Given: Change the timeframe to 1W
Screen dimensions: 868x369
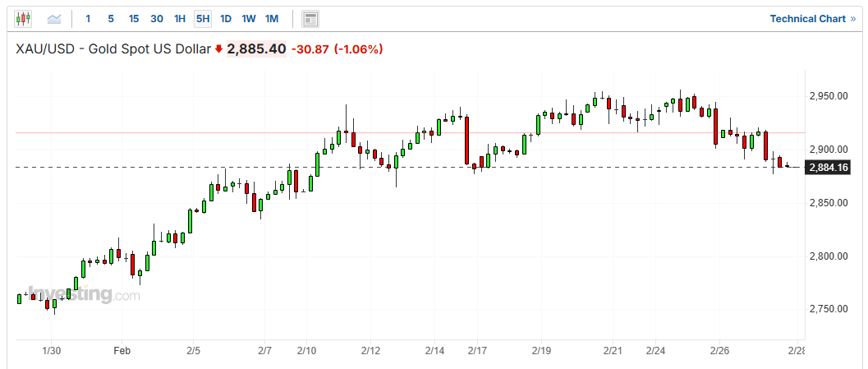Looking at the screenshot, I should point(249,19).
